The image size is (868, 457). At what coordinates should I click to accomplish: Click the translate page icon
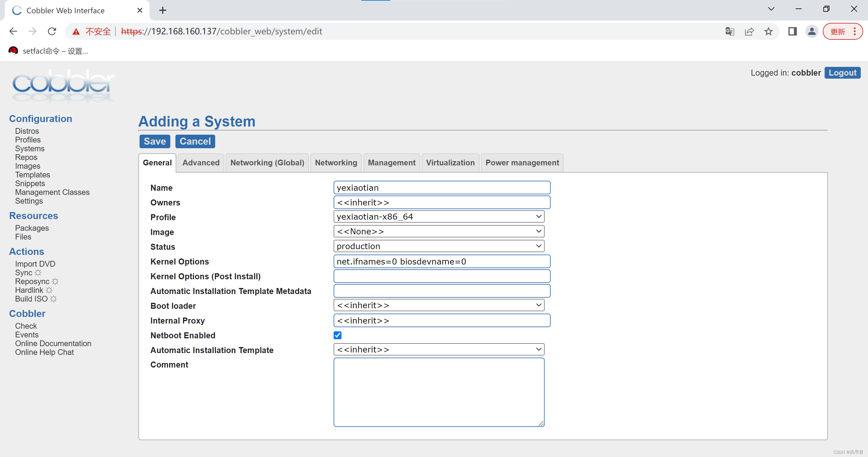click(729, 31)
